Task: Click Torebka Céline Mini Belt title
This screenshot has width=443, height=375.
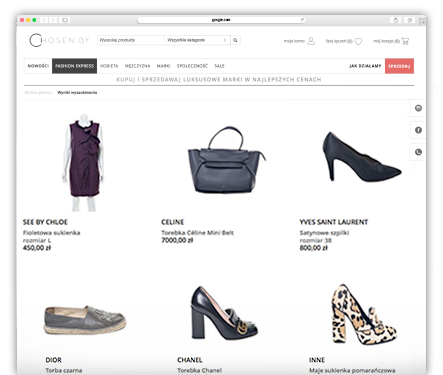Action: coord(197,233)
